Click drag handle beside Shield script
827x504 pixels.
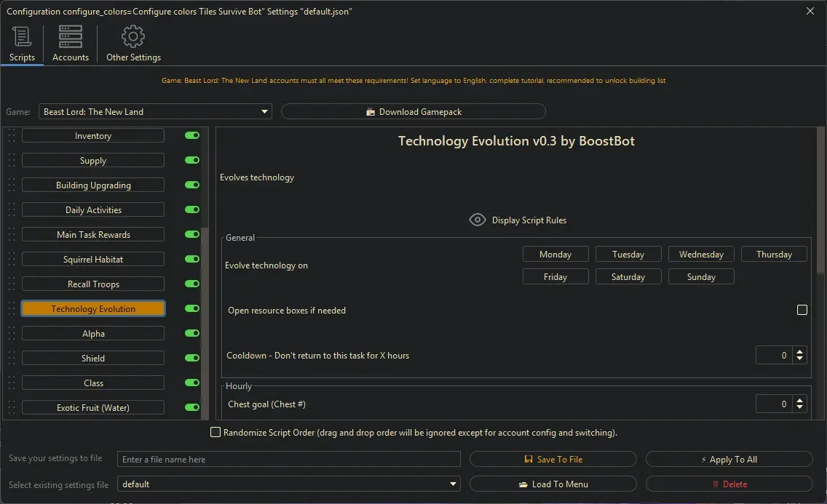pyautogui.click(x=12, y=359)
